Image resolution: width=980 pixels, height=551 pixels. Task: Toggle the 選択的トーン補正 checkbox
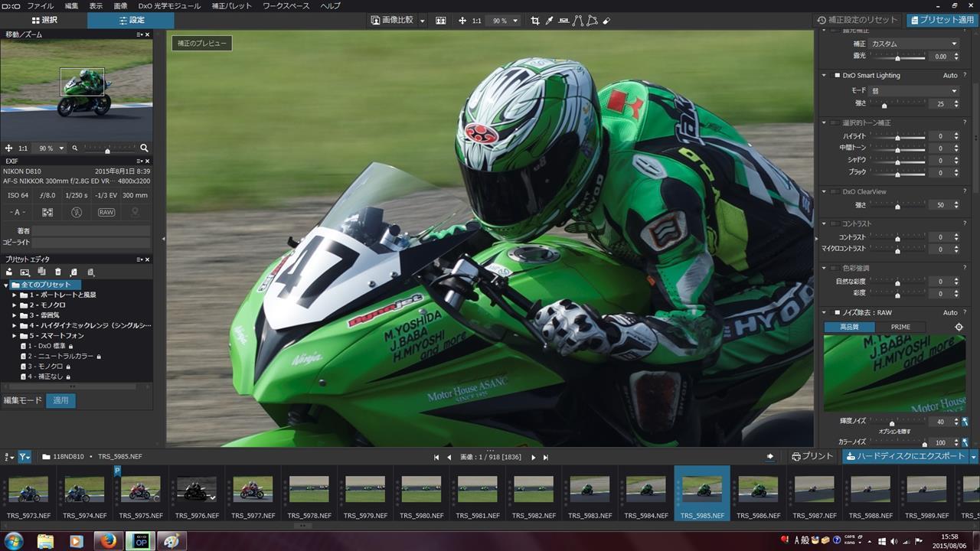[x=836, y=122]
